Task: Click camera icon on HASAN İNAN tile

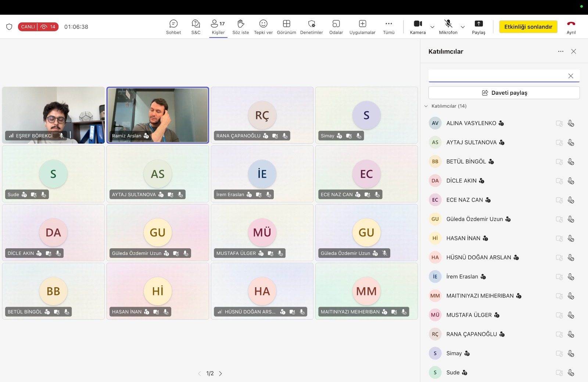Action: (156, 312)
